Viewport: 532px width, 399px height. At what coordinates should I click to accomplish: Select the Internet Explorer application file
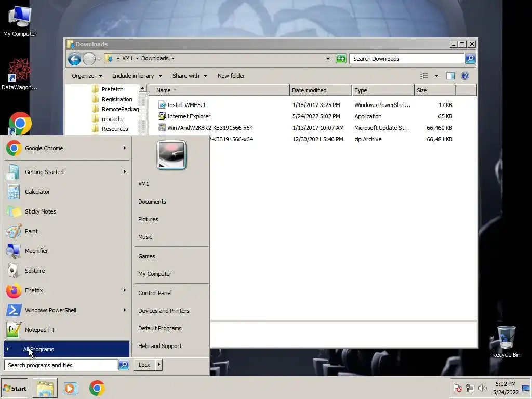pos(189,116)
